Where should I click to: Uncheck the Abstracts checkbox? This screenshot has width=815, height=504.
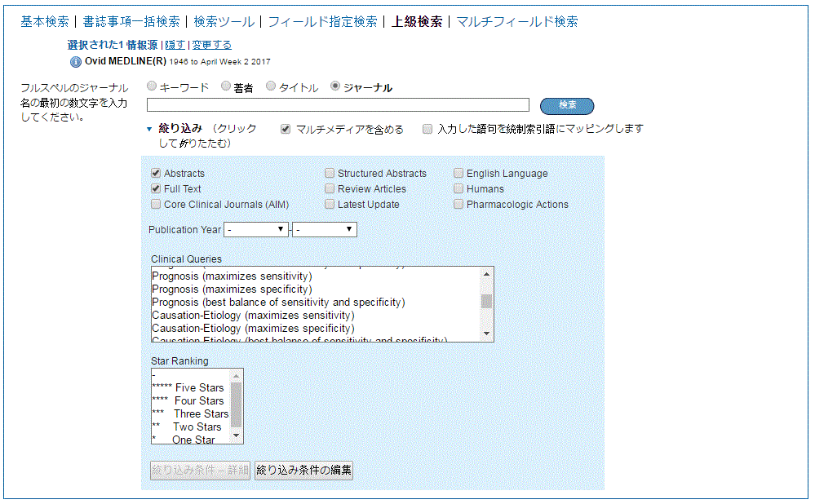(155, 173)
